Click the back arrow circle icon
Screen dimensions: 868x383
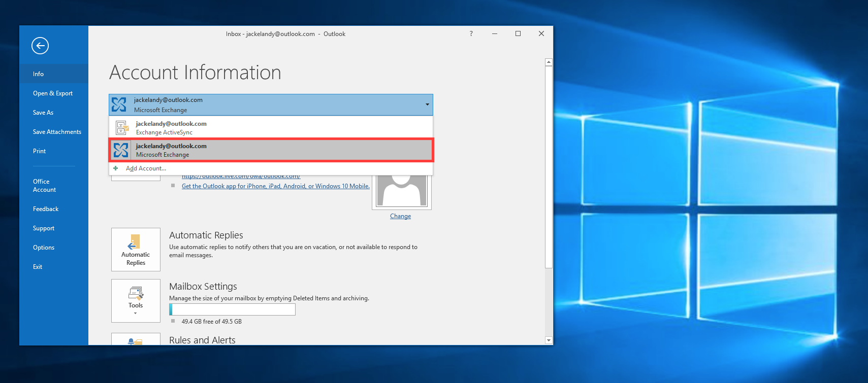(40, 46)
